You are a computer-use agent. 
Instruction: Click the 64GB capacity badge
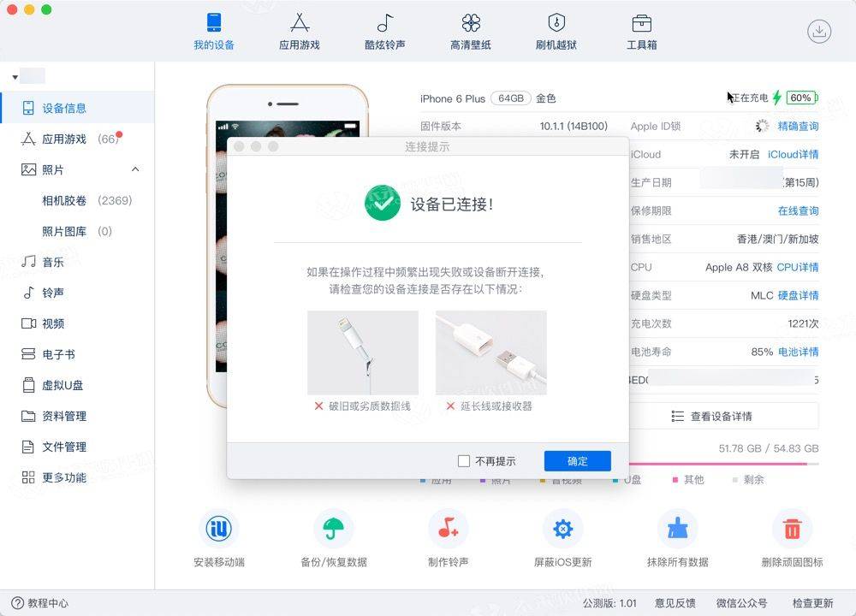pos(511,98)
